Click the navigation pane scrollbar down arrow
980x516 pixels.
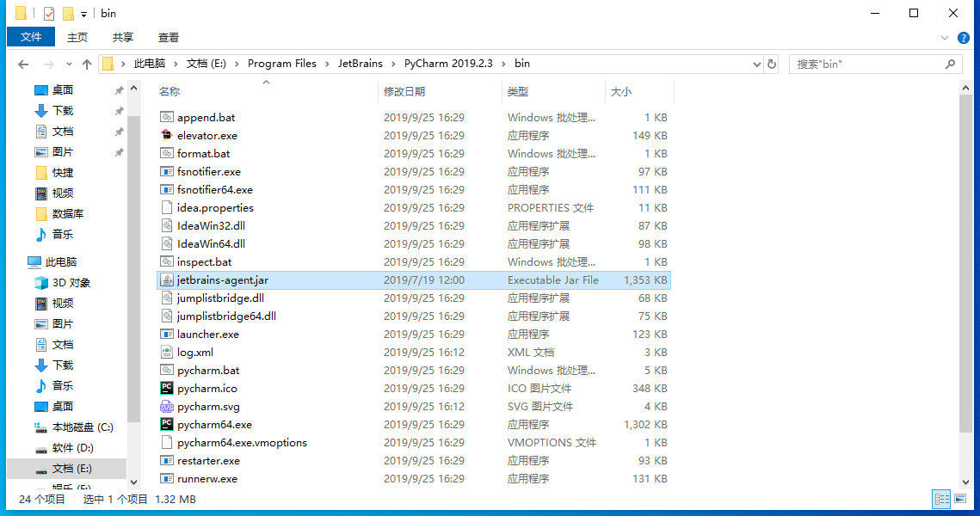pos(133,482)
